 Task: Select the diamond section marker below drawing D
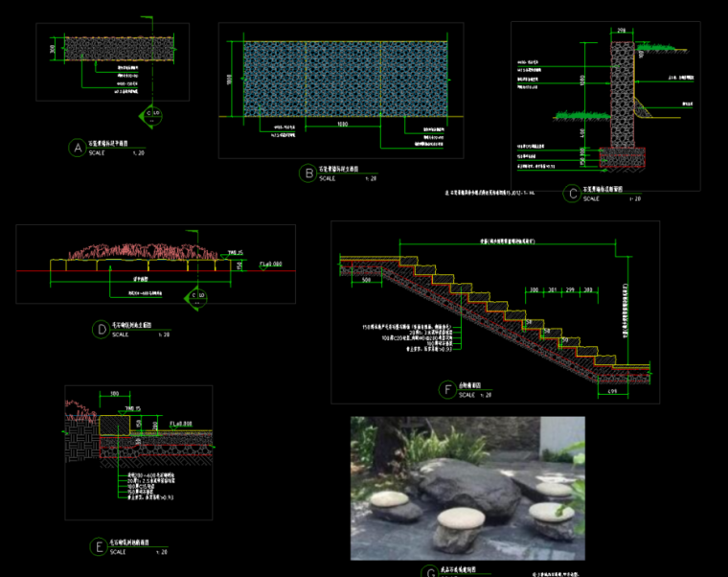pyautogui.click(x=198, y=296)
